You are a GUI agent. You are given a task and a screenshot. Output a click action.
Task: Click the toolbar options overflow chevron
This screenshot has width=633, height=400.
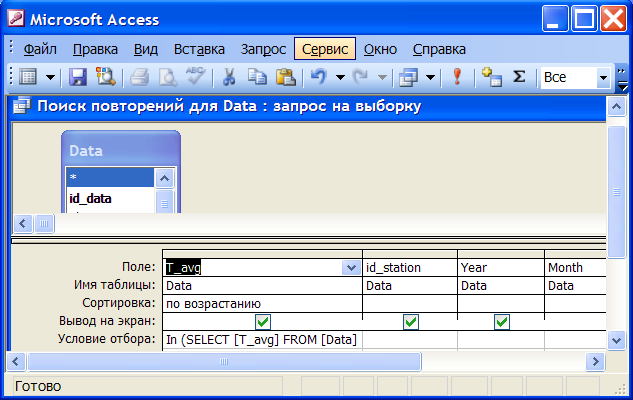tap(622, 79)
